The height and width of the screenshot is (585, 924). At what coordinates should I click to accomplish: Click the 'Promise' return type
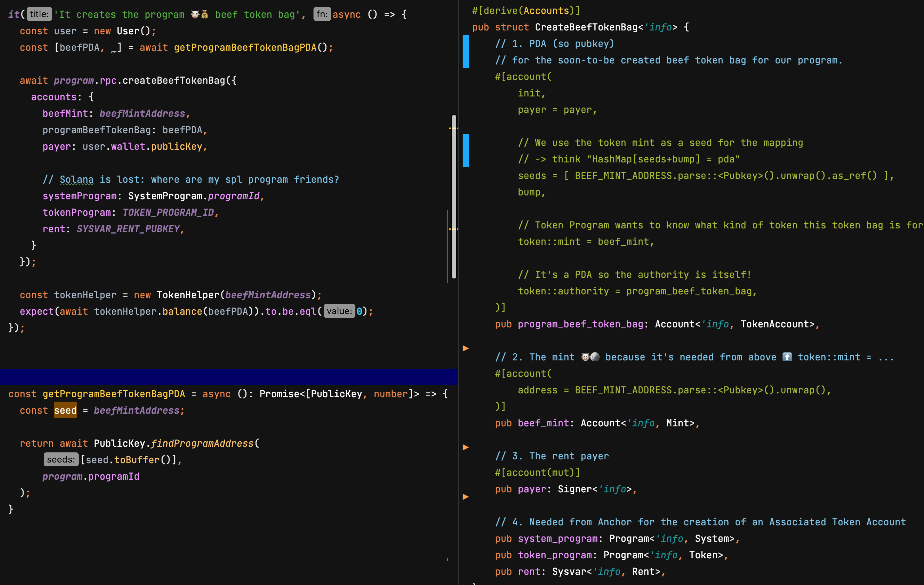tap(279, 394)
